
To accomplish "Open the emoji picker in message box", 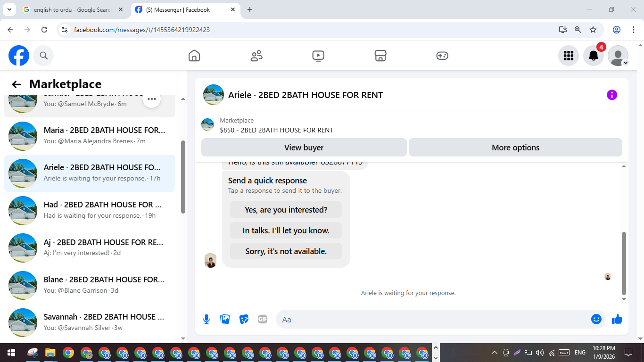I will [596, 319].
